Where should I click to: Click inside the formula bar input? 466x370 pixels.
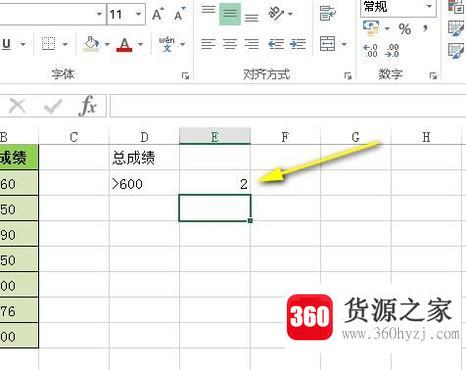(288, 106)
